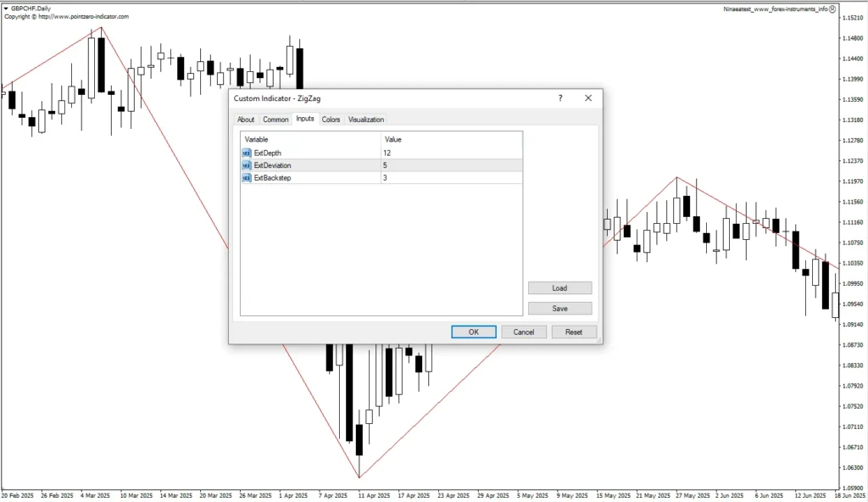Open the About tab
Image resolution: width=868 pixels, height=502 pixels.
(x=246, y=119)
